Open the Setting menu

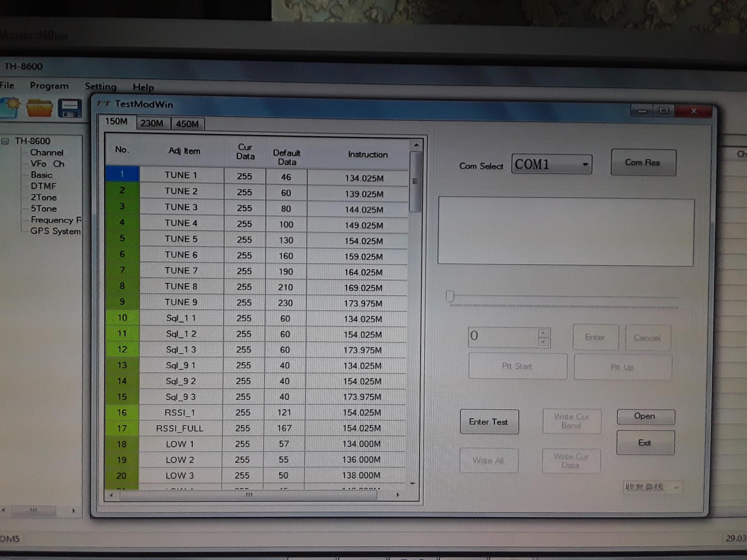pyautogui.click(x=101, y=87)
